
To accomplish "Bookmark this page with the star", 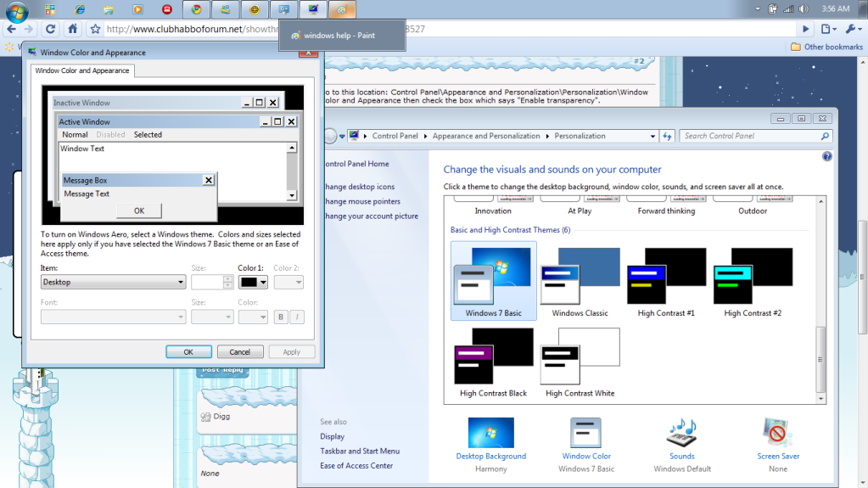I will click(95, 28).
